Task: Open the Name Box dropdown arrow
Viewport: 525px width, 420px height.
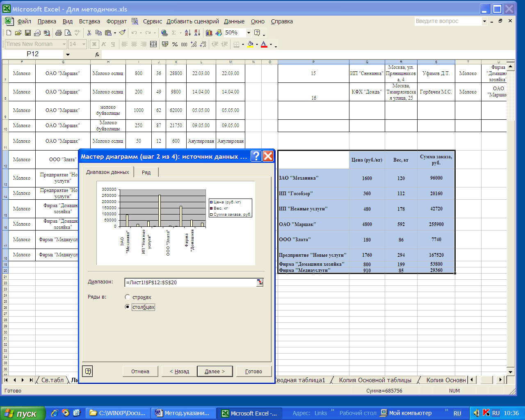Action: click(x=68, y=54)
